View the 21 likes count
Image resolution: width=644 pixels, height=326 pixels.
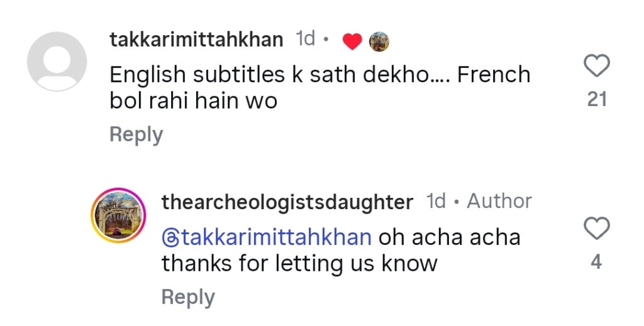(596, 99)
